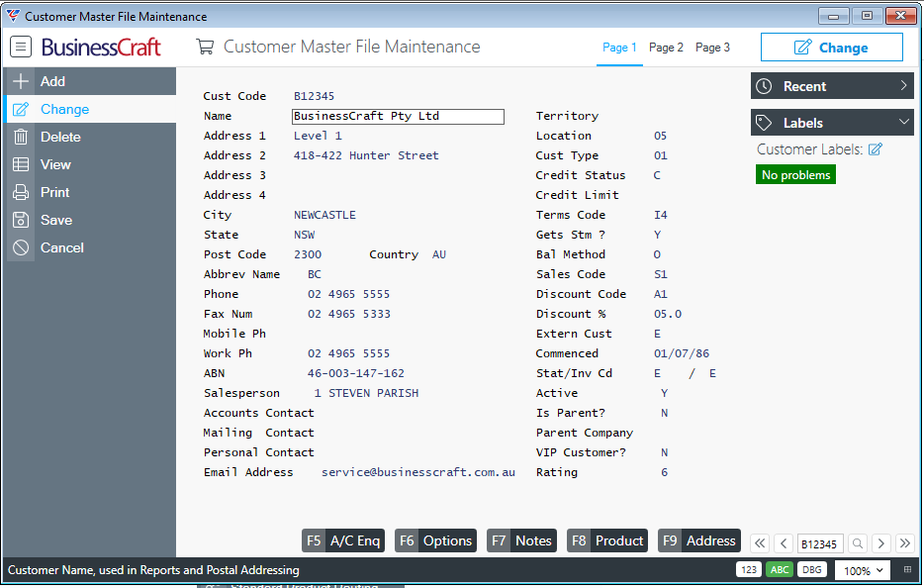Click the Address 2 value 418-422 Hunter Street
924x588 pixels.
[x=366, y=155]
